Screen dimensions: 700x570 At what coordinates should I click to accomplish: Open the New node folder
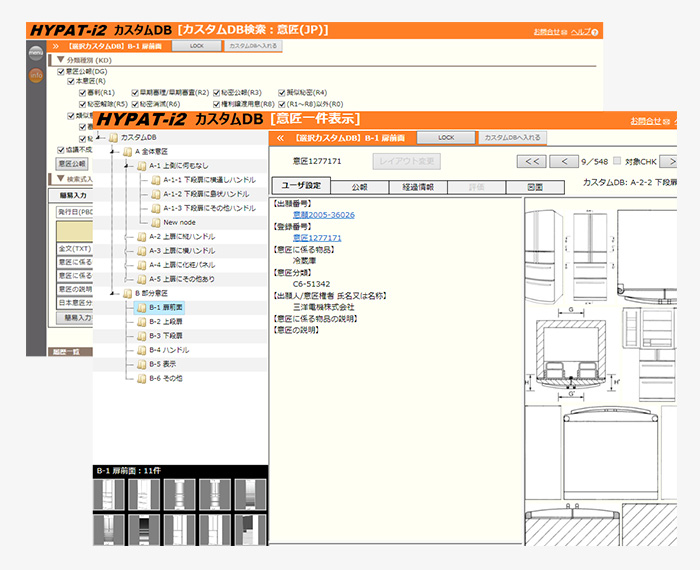pos(155,222)
